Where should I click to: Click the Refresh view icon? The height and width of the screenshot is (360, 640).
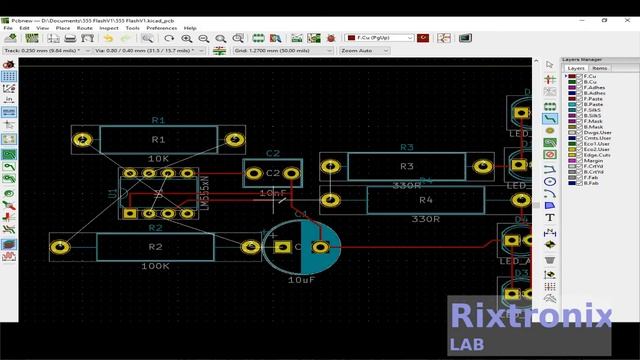click(169, 38)
